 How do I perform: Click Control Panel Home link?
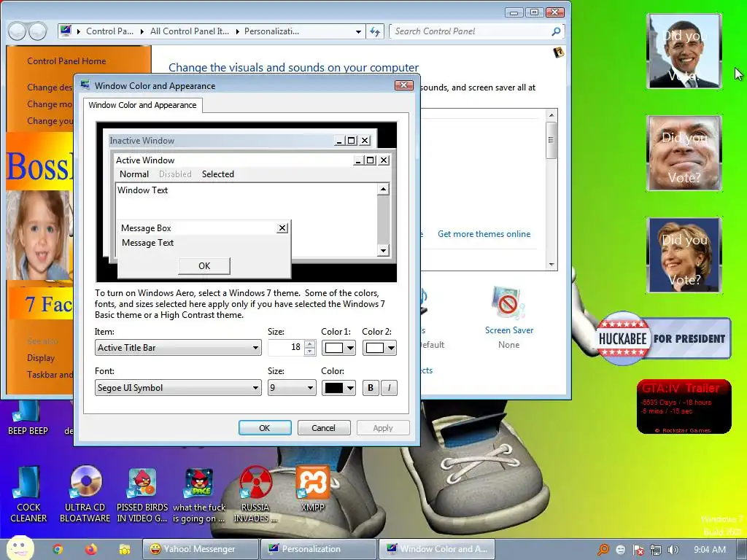pos(66,61)
